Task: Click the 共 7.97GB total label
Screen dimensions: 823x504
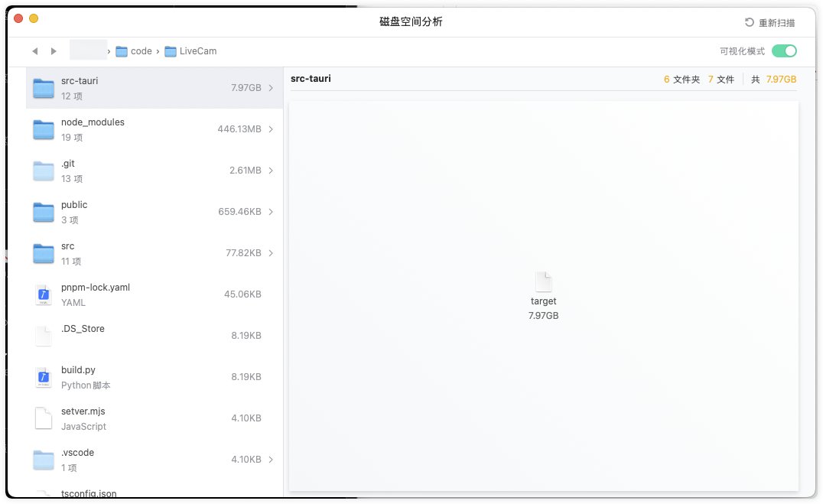Action: (x=773, y=80)
